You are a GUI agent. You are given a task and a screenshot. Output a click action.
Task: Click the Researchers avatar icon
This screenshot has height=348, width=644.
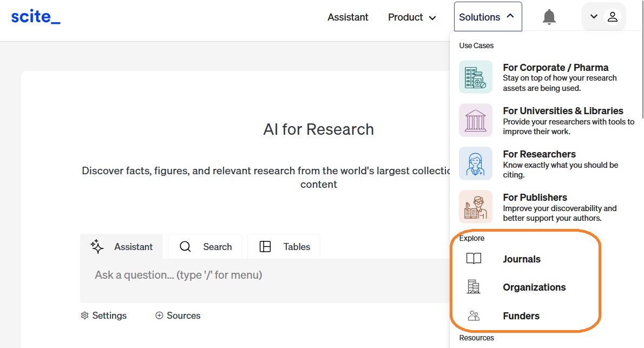pyautogui.click(x=475, y=163)
